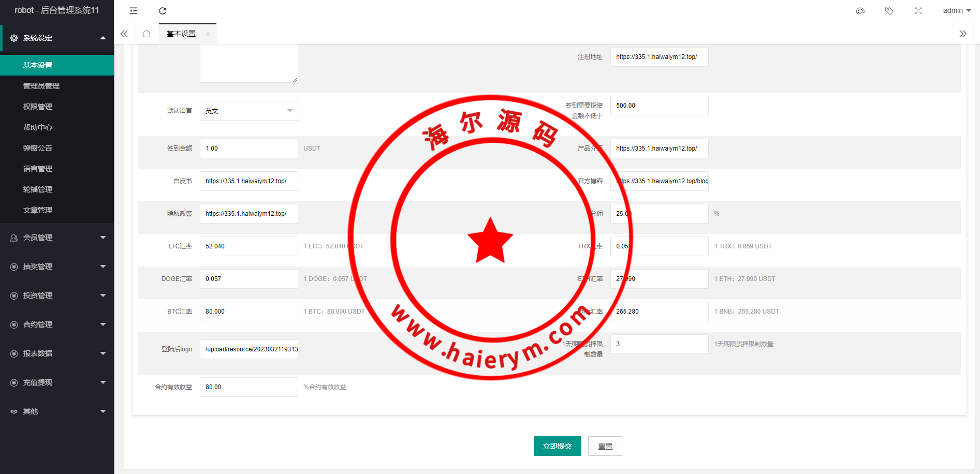Close the 基本设置 tab
Viewport: 980px width, 474px height.
(x=208, y=34)
